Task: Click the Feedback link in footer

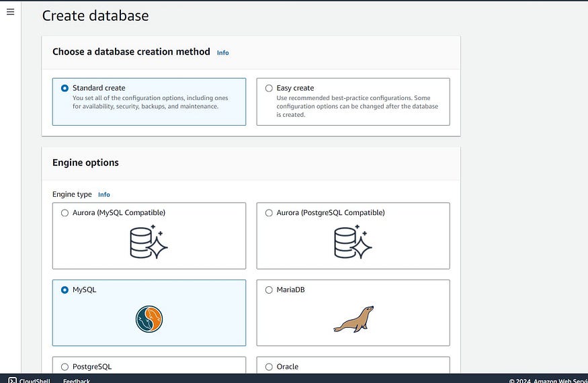Action: [x=77, y=380]
